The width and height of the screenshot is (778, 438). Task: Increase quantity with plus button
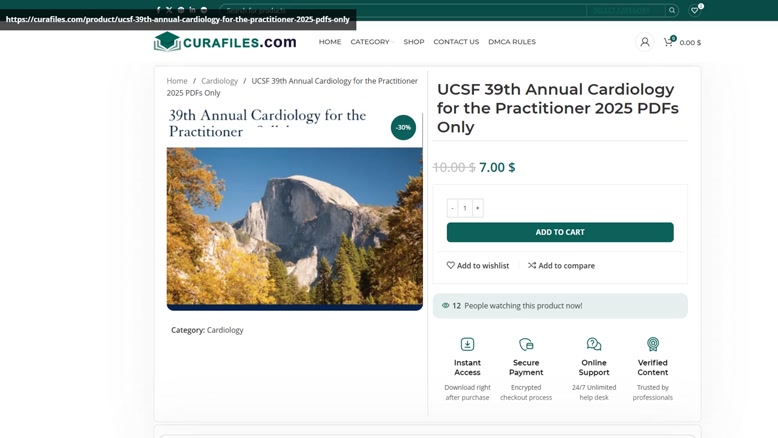click(478, 208)
